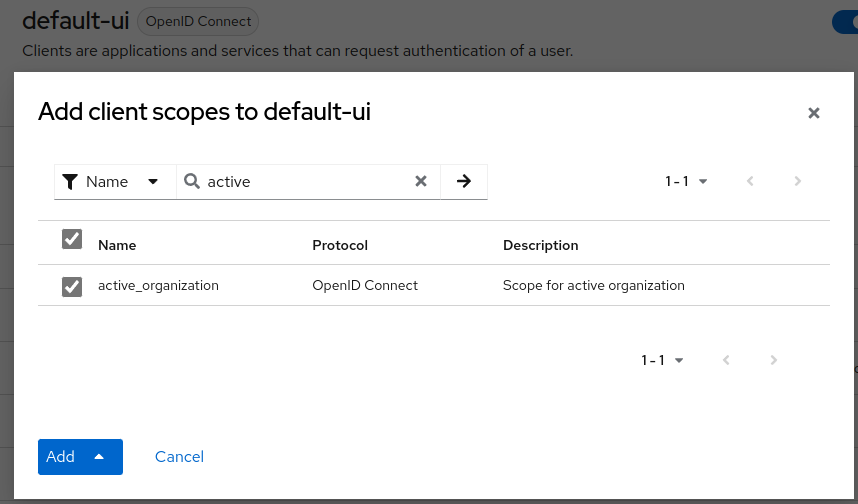Screen dimensions: 858x504
Task: Close the Add client scopes dialog
Action: click(813, 113)
